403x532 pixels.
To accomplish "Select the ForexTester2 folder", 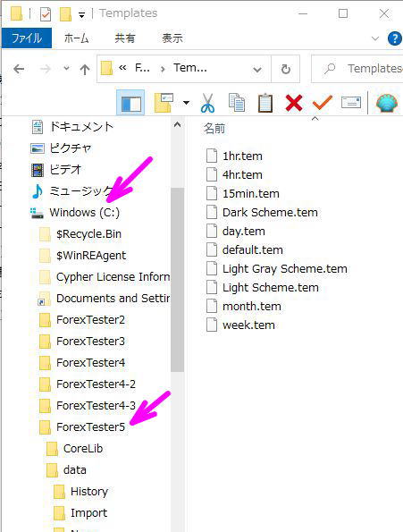I will click(x=90, y=319).
